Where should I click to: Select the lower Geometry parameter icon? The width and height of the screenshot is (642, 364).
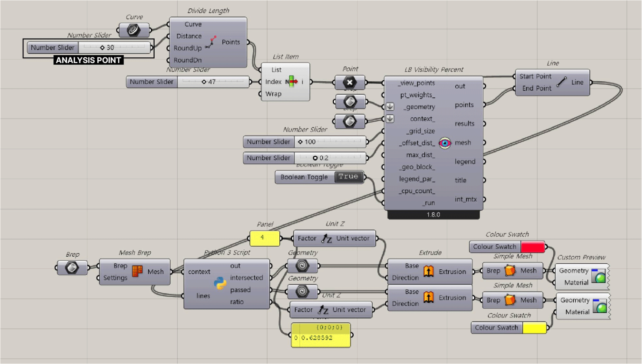(x=302, y=291)
